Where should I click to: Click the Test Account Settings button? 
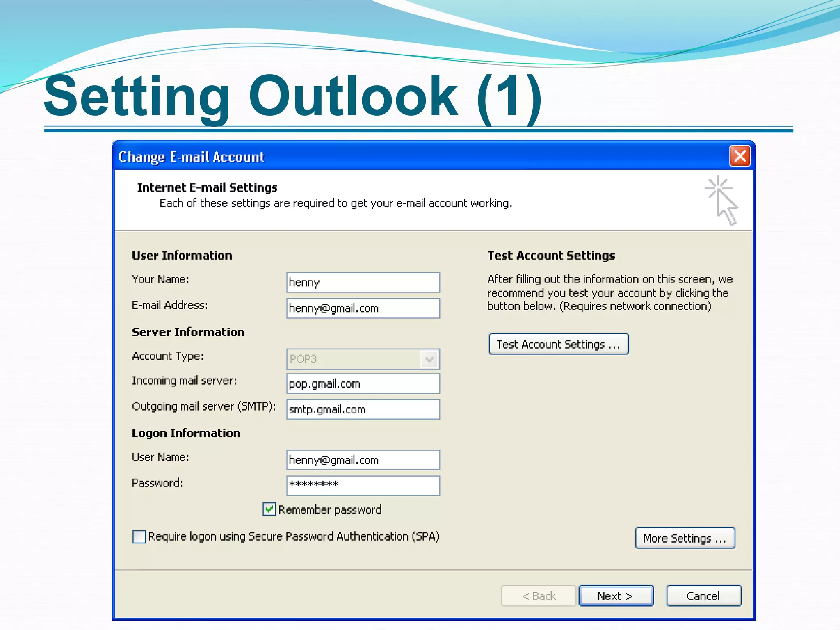point(559,344)
